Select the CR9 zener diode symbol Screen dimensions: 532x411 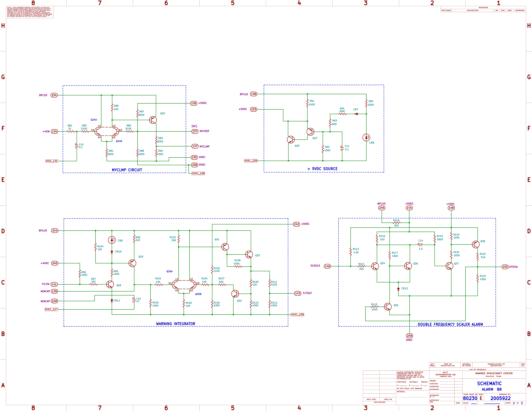[x=112, y=240]
